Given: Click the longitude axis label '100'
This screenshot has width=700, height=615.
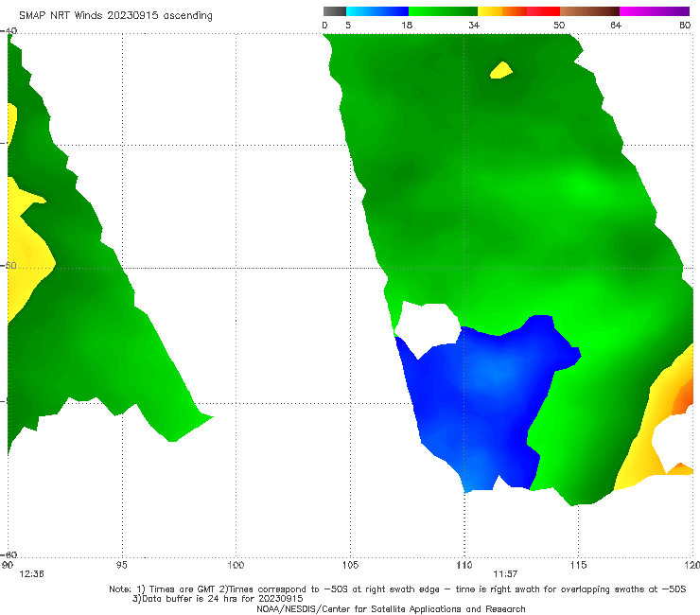Looking at the screenshot, I should tap(236, 565).
